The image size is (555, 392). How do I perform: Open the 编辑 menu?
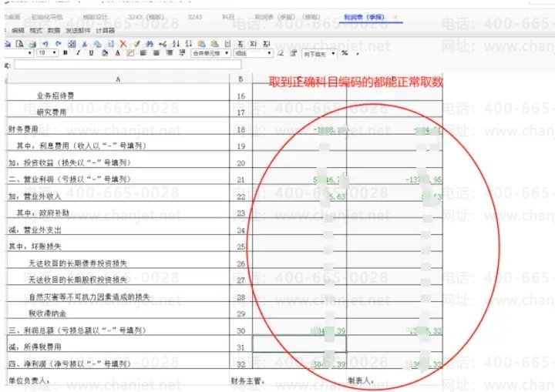(18, 31)
